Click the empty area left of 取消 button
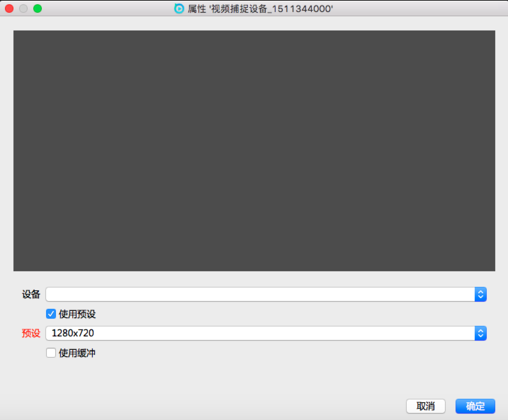Viewport: 508px width, 420px height. pyautogui.click(x=213, y=406)
